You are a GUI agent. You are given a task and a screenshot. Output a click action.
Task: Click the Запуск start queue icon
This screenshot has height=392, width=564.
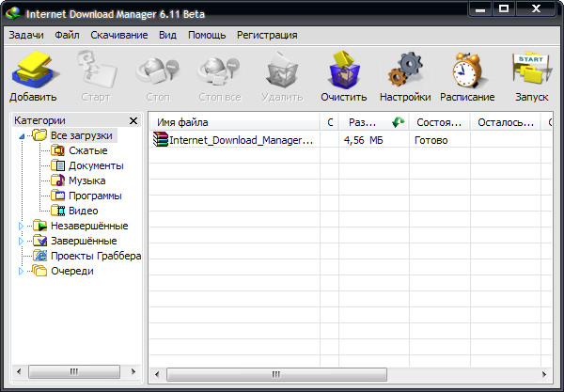530,71
